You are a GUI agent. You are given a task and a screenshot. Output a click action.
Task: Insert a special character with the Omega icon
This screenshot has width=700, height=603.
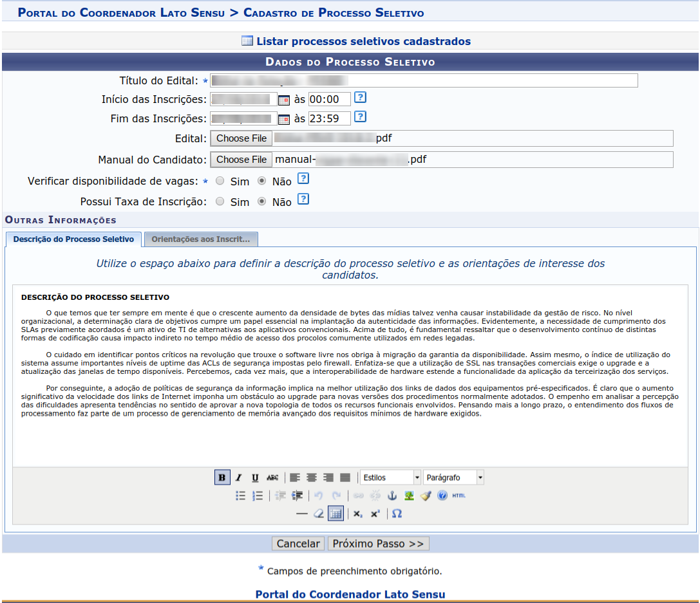click(x=397, y=514)
